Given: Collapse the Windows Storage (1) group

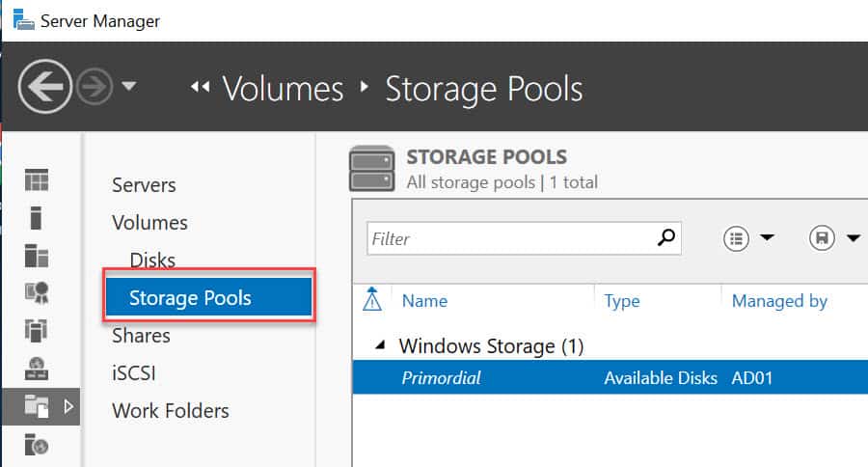Looking at the screenshot, I should pyautogui.click(x=380, y=345).
